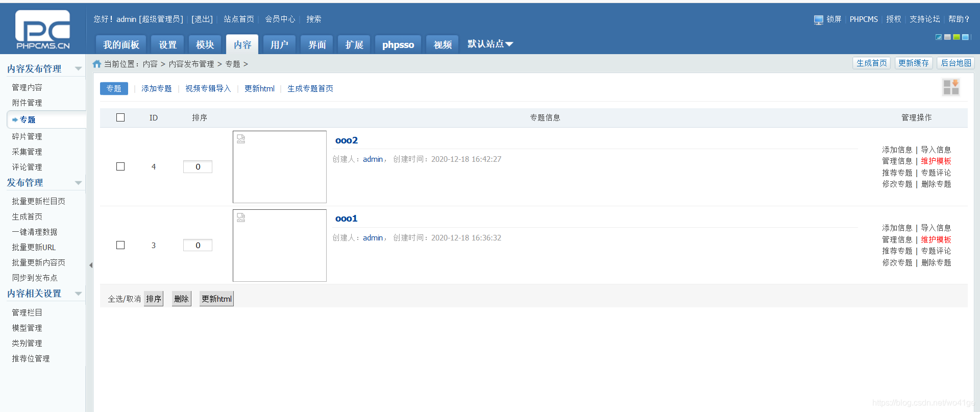Check the box for topic ID 3
The image size is (980, 412).
[x=120, y=245]
